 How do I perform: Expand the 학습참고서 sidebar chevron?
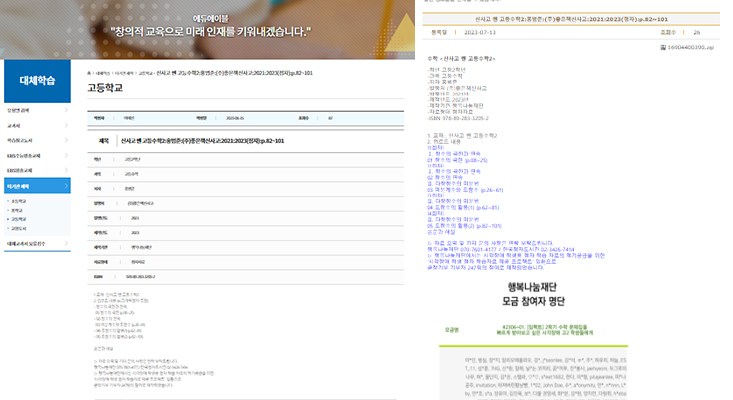pos(66,140)
